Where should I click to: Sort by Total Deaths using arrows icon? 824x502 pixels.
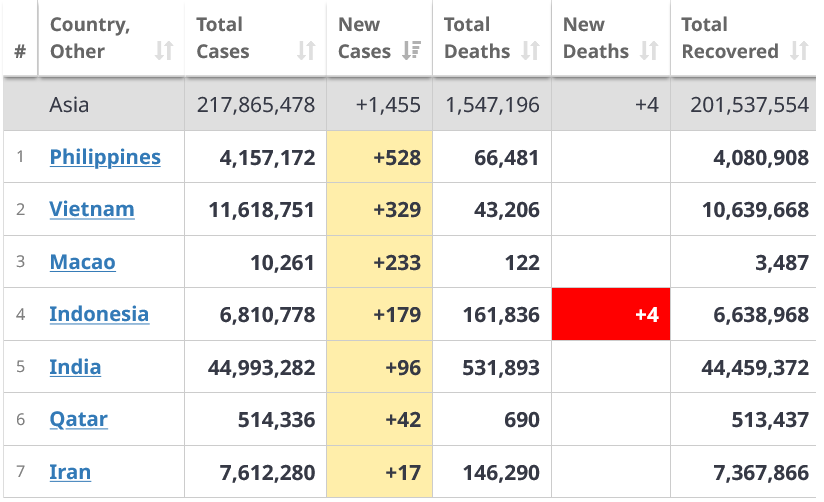pyautogui.click(x=530, y=51)
